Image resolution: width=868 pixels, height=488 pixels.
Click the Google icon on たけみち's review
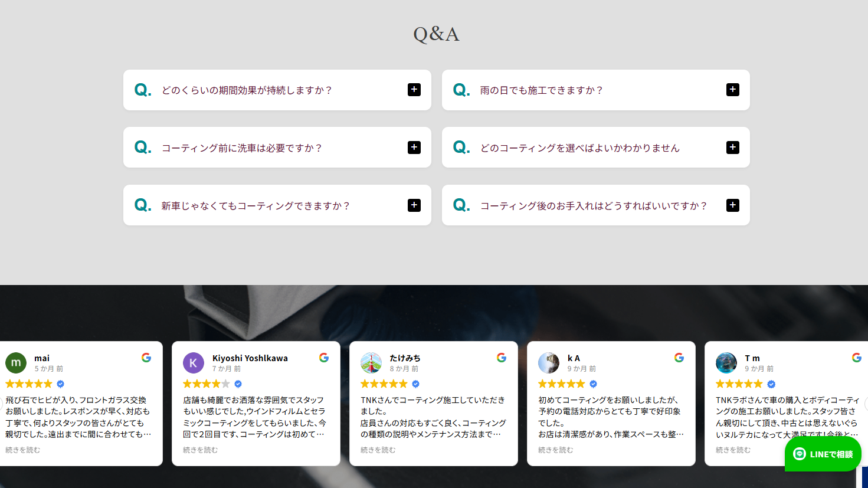point(502,358)
